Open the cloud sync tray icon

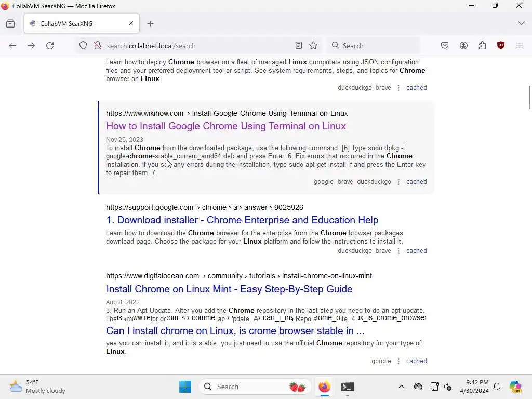pos(418,387)
